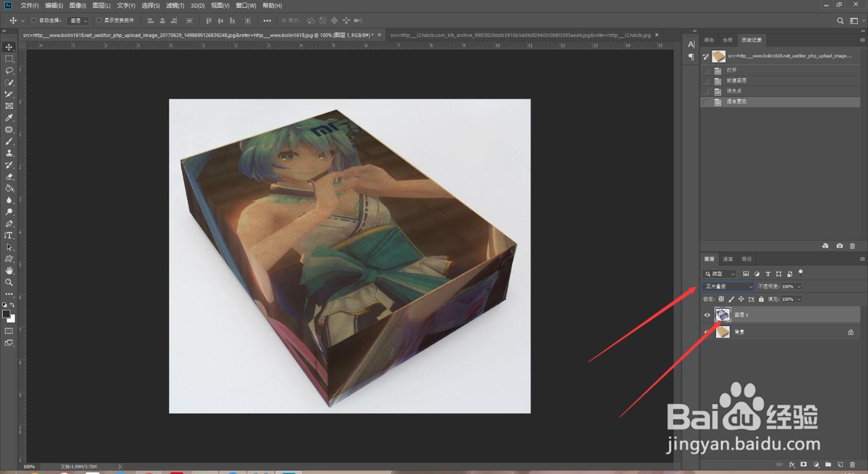Viewport: 868px width, 474px height.
Task: Toggle lock transparent pixels icon
Action: (721, 299)
